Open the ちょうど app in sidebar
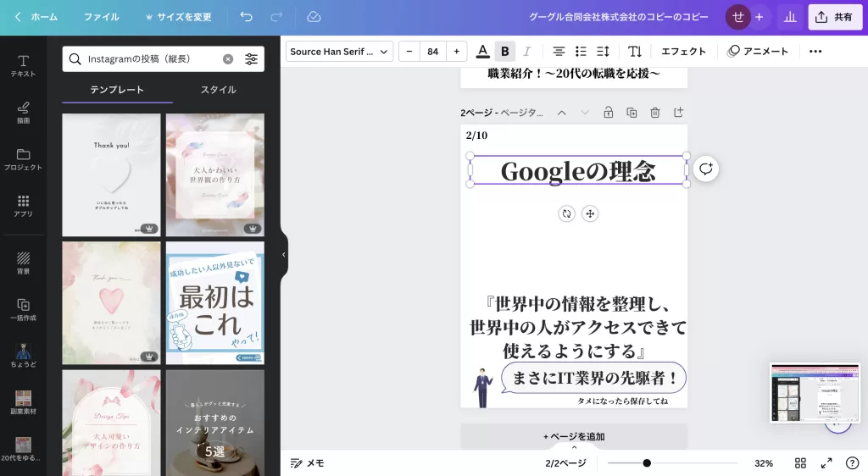868x476 pixels. tap(23, 356)
